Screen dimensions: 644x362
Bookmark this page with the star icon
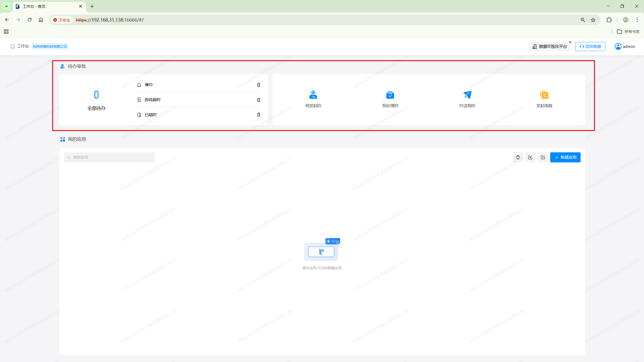pos(593,20)
